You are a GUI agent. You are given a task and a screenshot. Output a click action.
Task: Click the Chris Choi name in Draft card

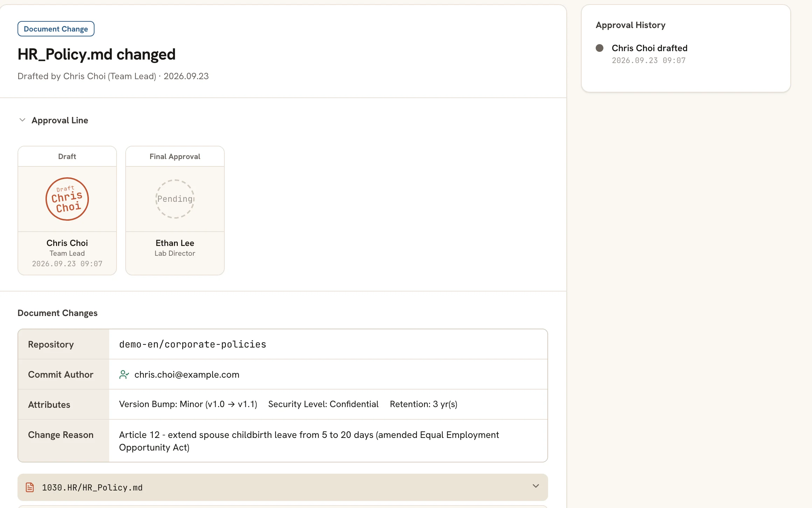coord(67,243)
